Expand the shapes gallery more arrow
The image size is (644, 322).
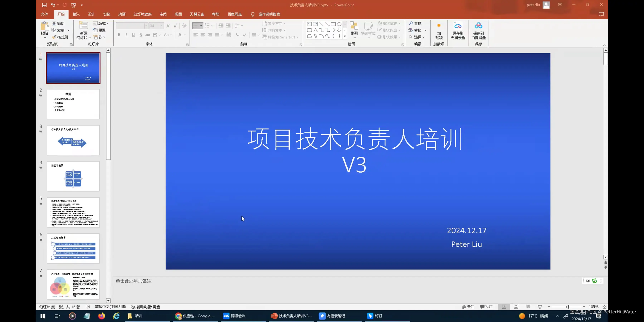pyautogui.click(x=345, y=36)
